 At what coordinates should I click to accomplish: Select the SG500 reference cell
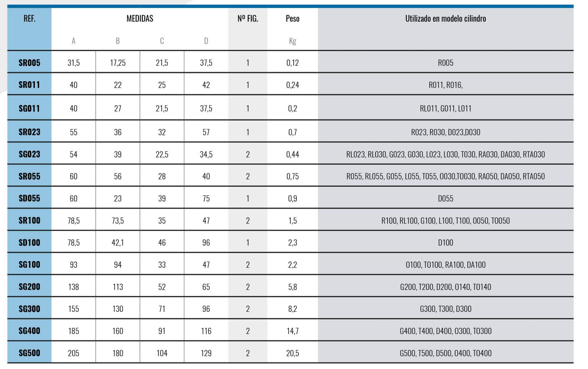[29, 353]
